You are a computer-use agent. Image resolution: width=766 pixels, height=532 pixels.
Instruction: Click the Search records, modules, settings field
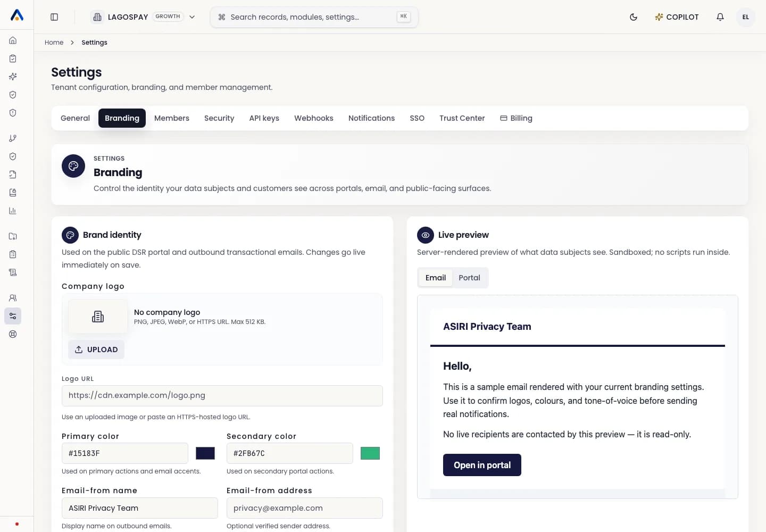click(x=314, y=17)
